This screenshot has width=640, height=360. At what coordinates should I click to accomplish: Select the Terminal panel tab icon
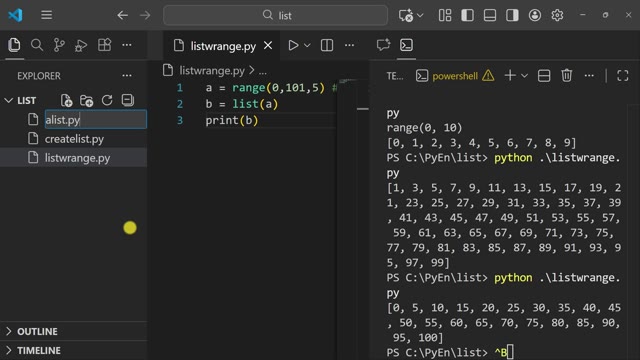[406, 45]
